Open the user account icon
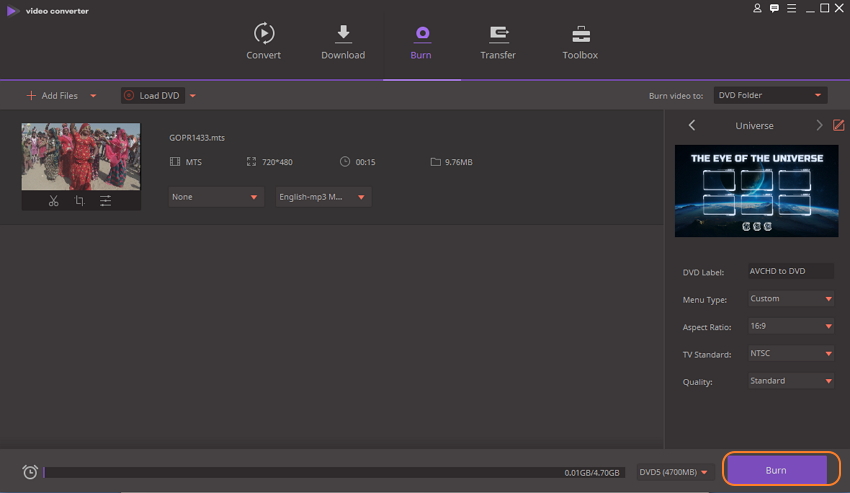This screenshot has width=850, height=493. coord(757,8)
